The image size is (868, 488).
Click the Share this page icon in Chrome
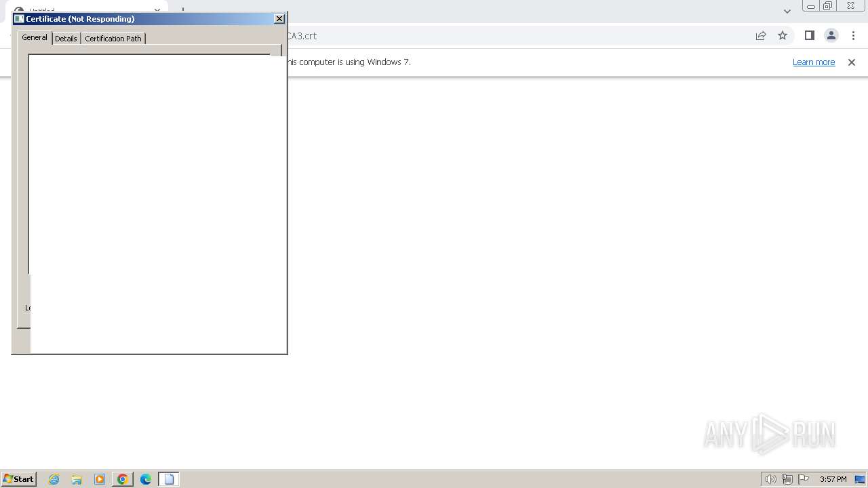(761, 36)
